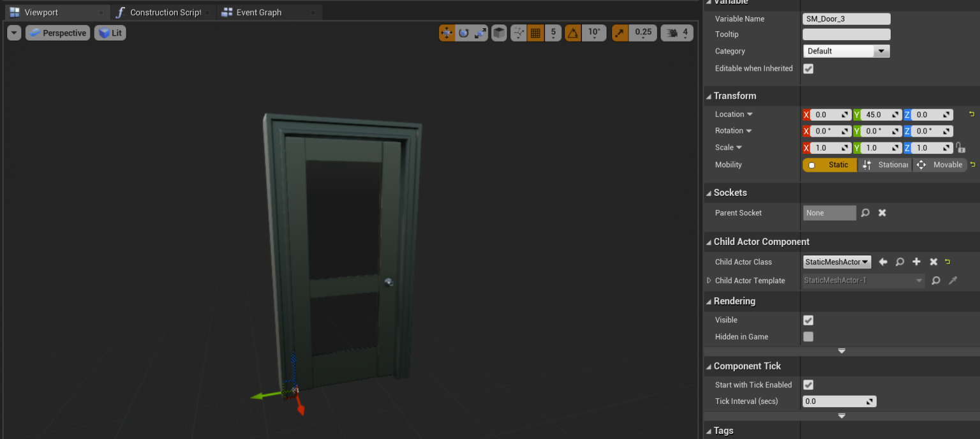Click the plus icon beside Child Actor Class
980x439 pixels.
click(916, 262)
